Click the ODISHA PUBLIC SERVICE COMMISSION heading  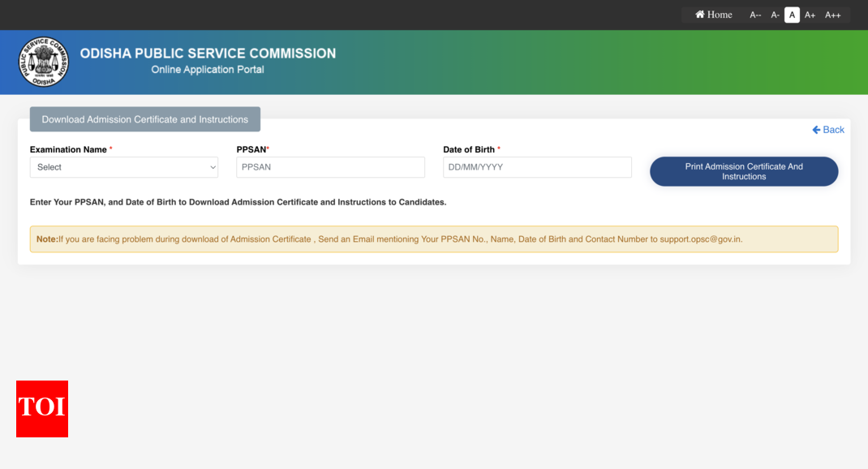coord(208,54)
